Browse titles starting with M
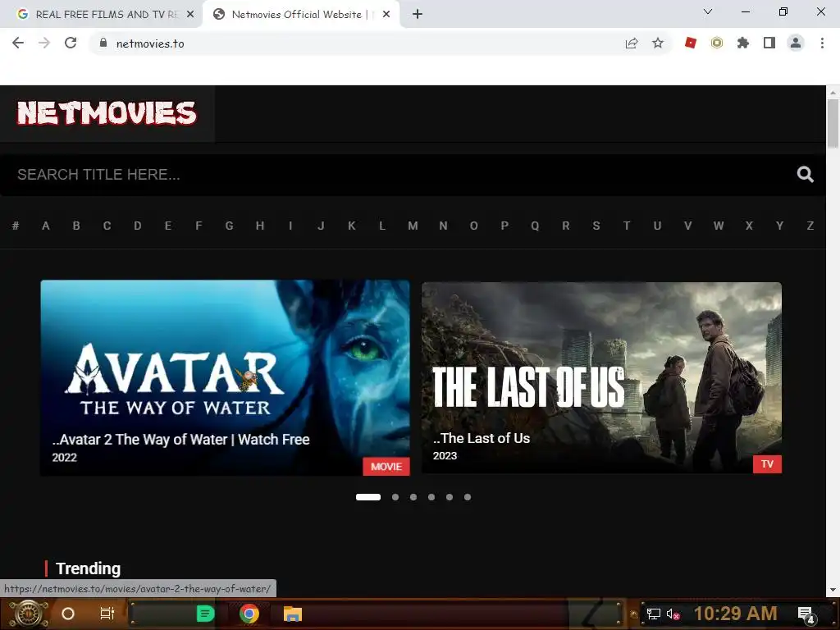 (413, 226)
